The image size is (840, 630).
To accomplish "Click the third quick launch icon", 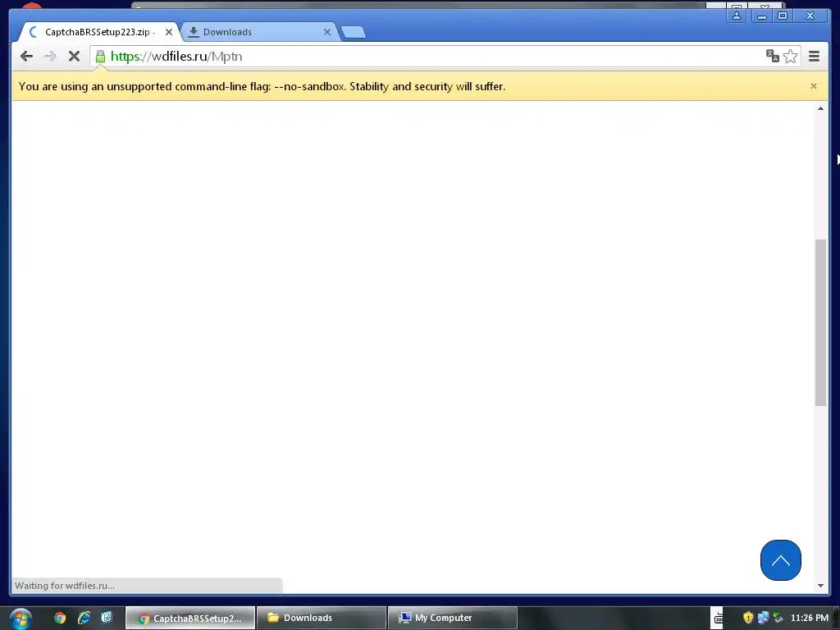I will coord(107,618).
